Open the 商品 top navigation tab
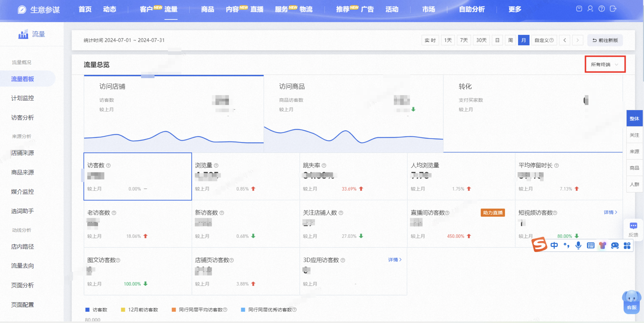The height and width of the screenshot is (323, 644). click(x=207, y=9)
